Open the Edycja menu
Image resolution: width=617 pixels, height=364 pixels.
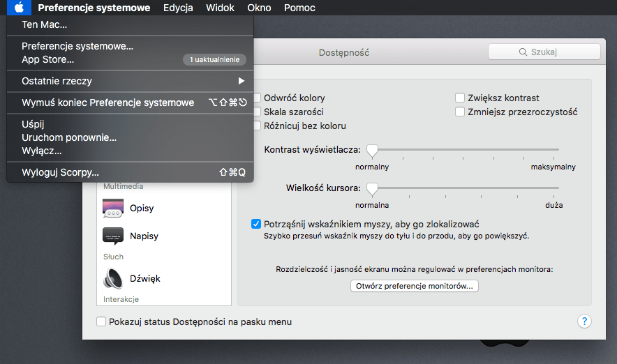(x=178, y=8)
